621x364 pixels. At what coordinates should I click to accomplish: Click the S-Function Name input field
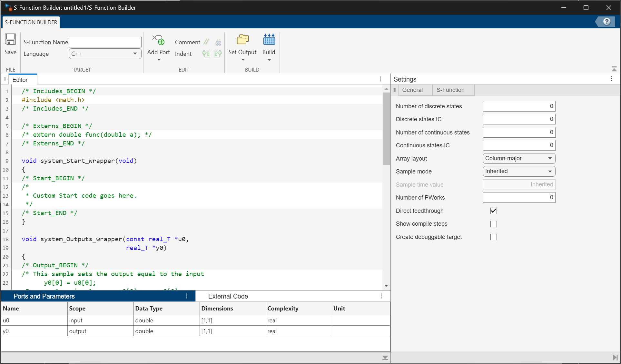pos(105,42)
